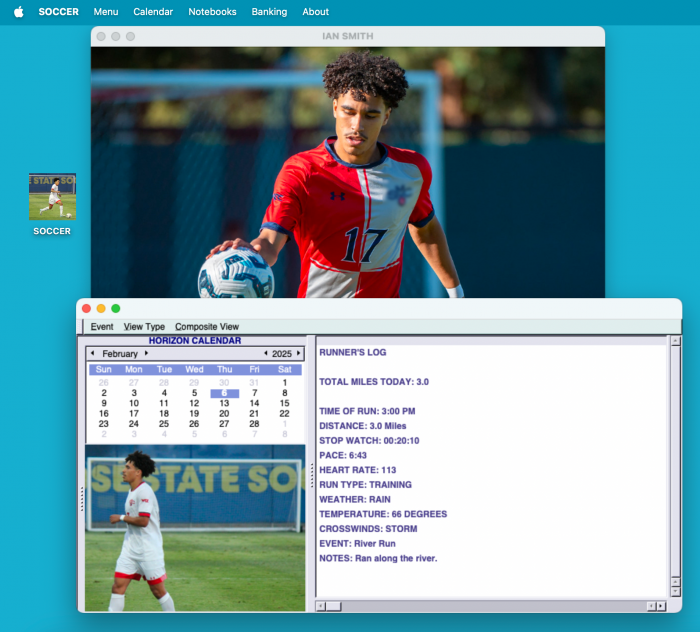
Task: Click scroll-left arrow of the horizontal scrollbar
Action: [x=321, y=606]
